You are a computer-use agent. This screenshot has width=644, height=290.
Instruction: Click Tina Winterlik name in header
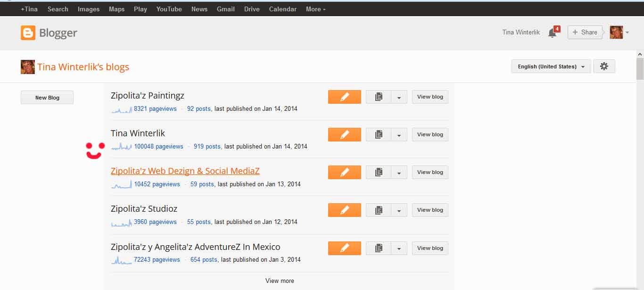521,33
